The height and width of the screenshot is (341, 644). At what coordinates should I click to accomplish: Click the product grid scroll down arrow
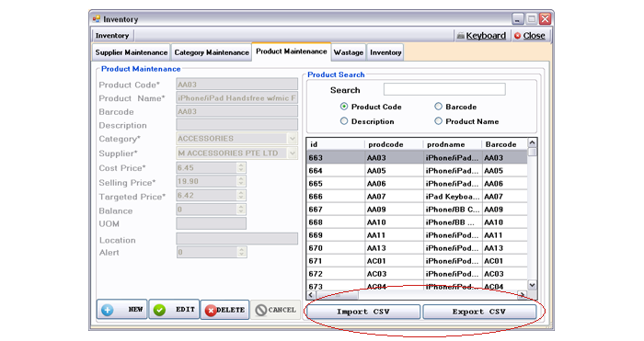point(532,285)
